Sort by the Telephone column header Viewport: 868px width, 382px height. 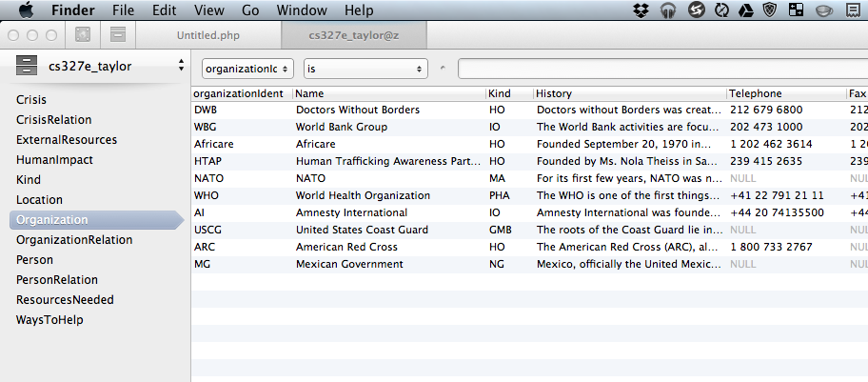tap(786, 93)
